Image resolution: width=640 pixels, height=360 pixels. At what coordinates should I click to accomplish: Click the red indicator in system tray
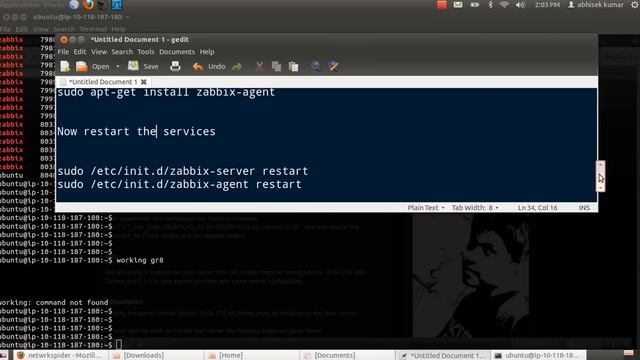tap(442, 5)
